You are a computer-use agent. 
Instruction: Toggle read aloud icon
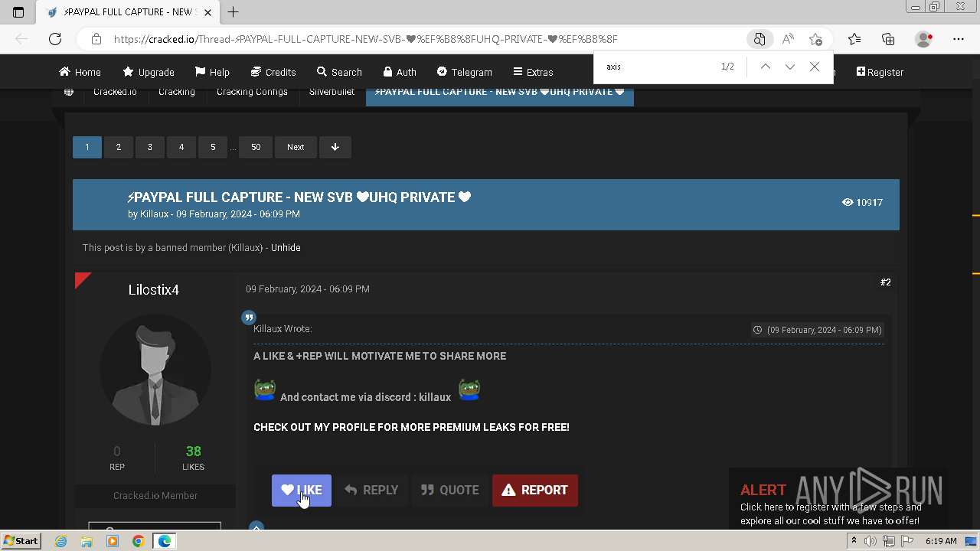pyautogui.click(x=788, y=39)
